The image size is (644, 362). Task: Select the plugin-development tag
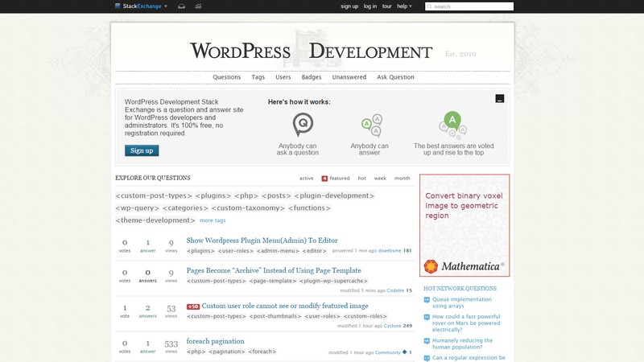(334, 195)
